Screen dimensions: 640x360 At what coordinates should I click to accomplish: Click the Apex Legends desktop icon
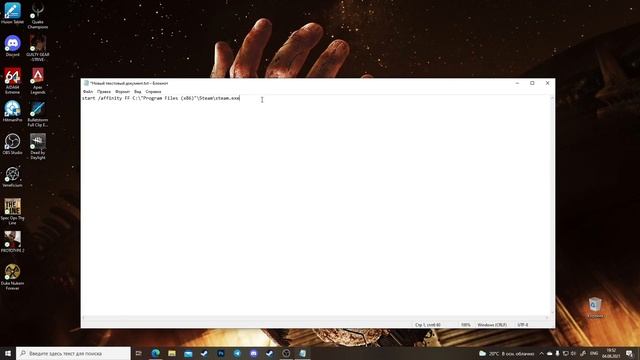point(38,81)
